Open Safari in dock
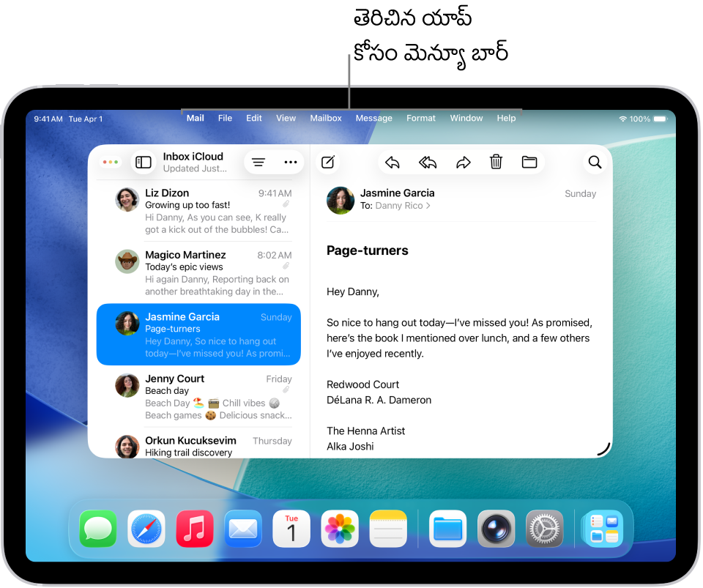 pyautogui.click(x=146, y=529)
